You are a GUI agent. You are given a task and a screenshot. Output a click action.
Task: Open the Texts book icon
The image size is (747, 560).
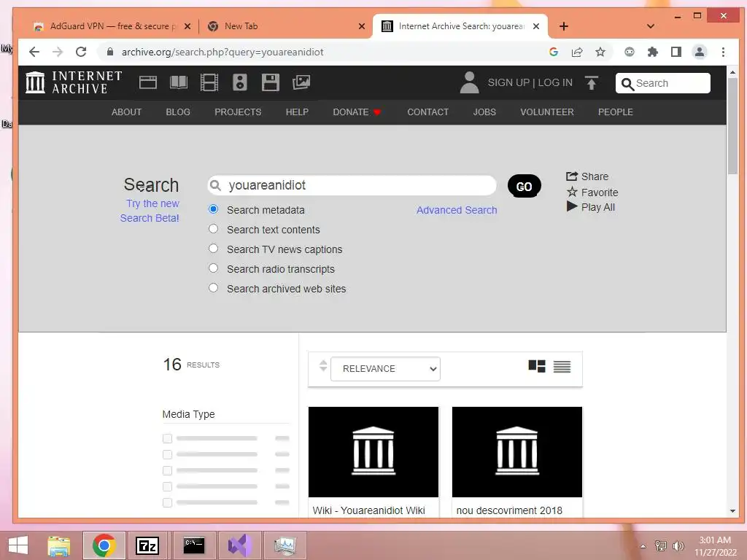(x=179, y=82)
